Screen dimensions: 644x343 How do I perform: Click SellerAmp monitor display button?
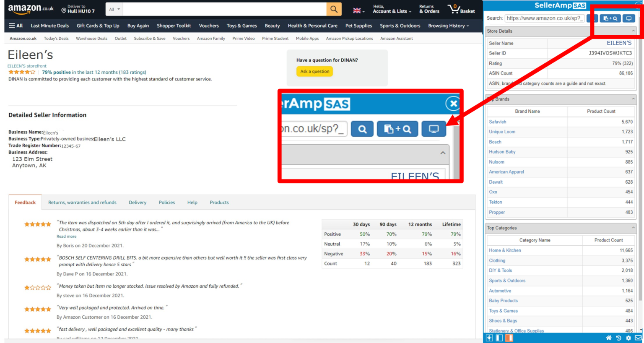tap(628, 18)
